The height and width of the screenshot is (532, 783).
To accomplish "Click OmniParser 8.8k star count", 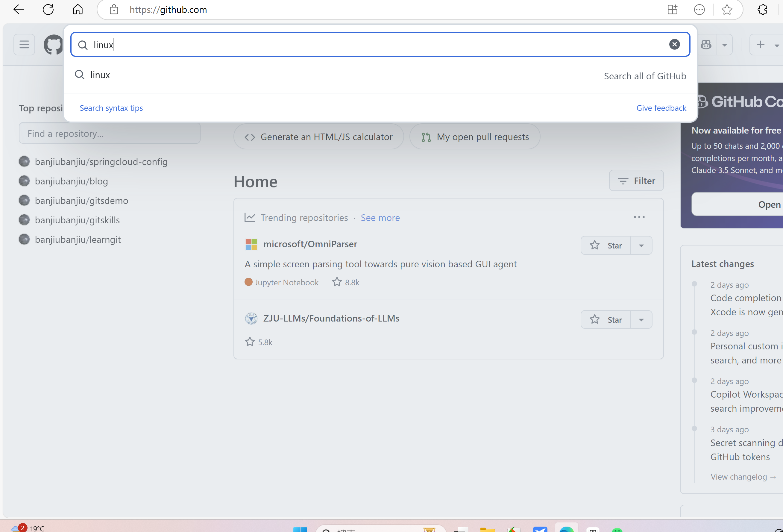I will click(346, 282).
